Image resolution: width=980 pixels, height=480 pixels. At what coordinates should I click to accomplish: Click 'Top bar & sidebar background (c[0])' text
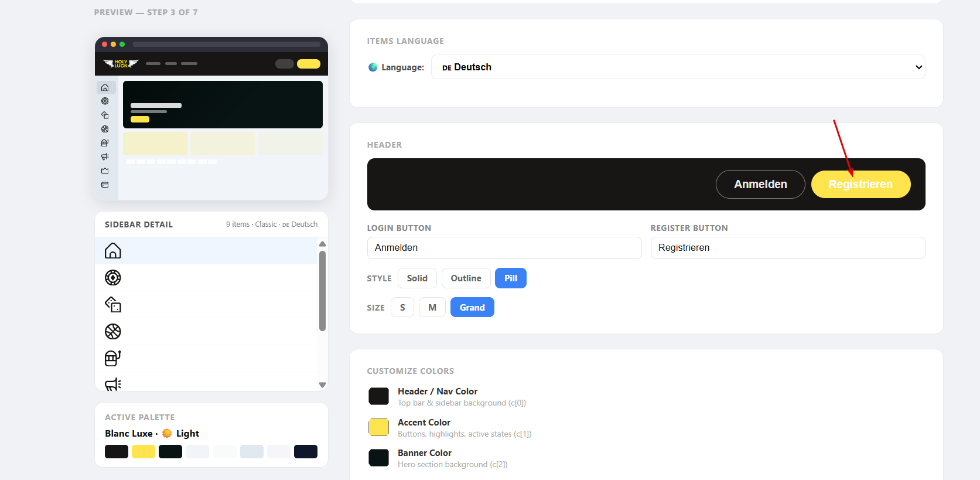[x=462, y=403]
